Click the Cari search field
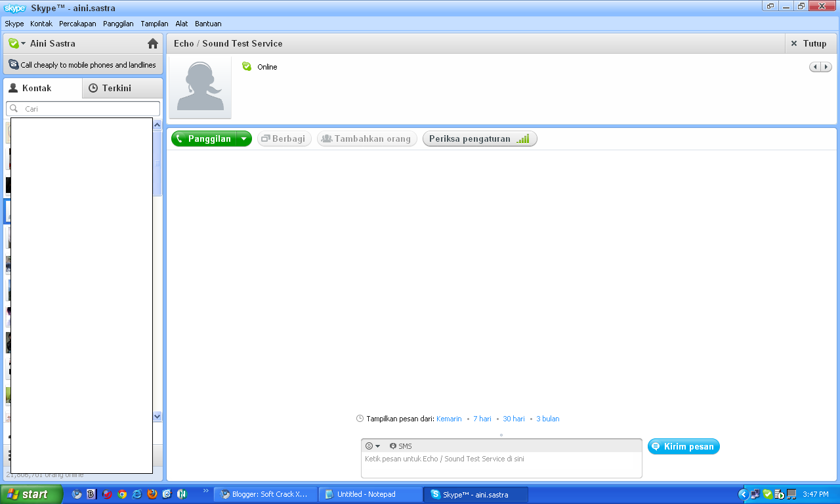 [x=83, y=108]
